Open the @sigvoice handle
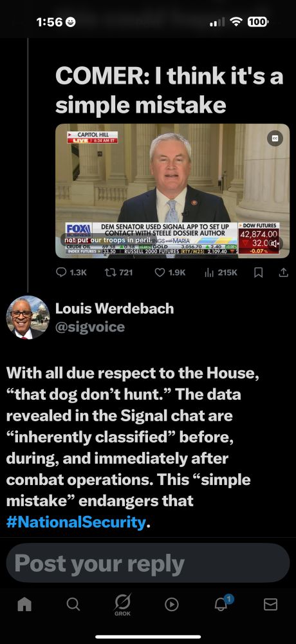Image resolution: width=296 pixels, height=644 pixels. click(x=90, y=327)
